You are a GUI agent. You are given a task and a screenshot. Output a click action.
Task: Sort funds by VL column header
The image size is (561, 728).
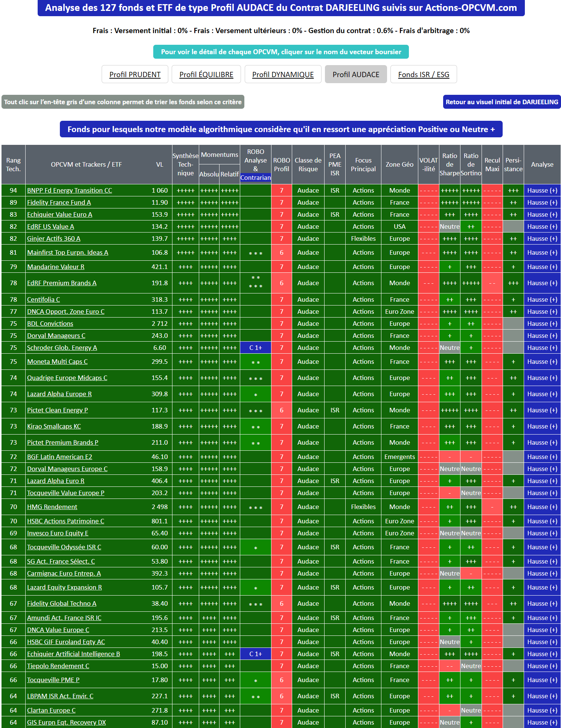pos(160,164)
